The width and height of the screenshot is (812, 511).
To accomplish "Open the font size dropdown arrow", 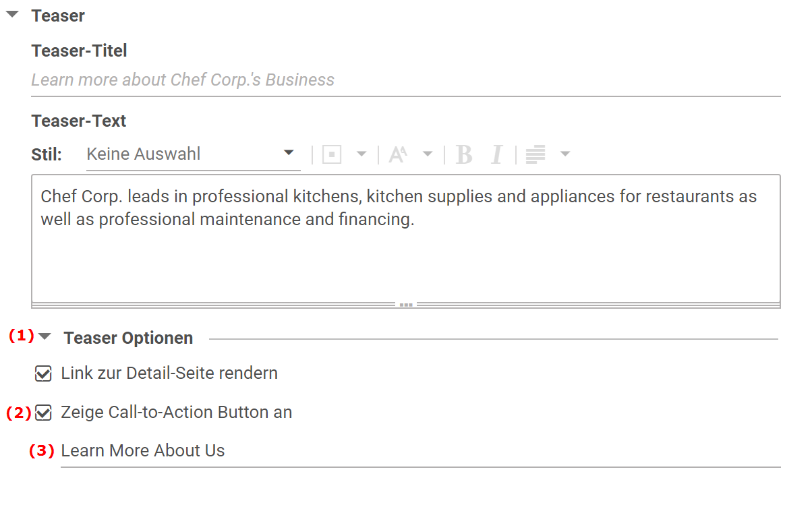I will (428, 154).
